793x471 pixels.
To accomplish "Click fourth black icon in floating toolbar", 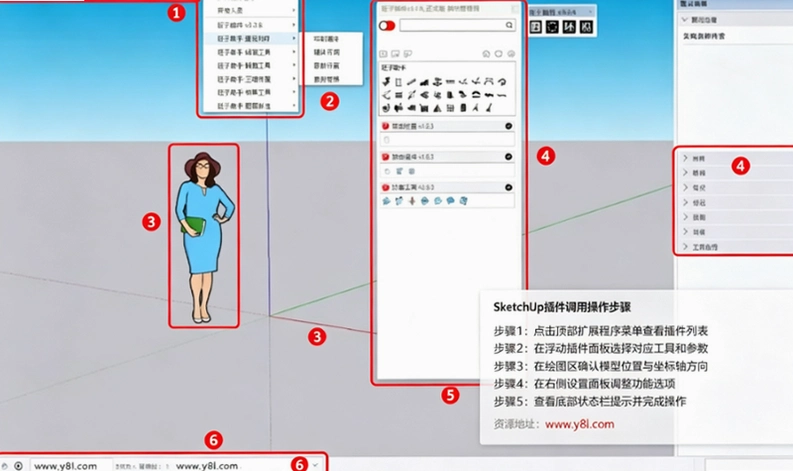I will 586,27.
